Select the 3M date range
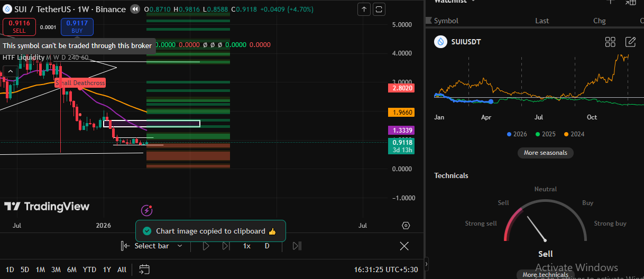Viewport: 644px width, 279px height. (56, 269)
